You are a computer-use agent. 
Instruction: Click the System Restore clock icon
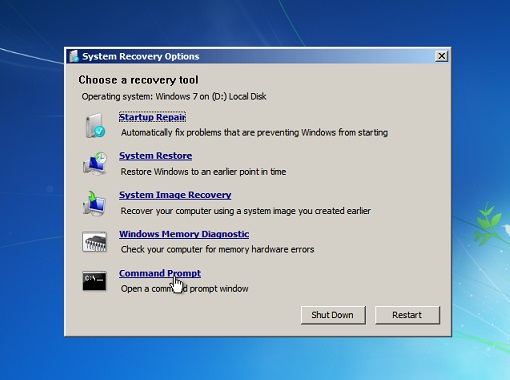tap(95, 164)
